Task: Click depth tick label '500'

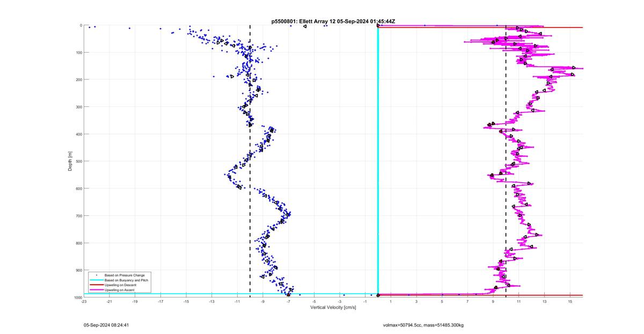Action: coord(78,161)
